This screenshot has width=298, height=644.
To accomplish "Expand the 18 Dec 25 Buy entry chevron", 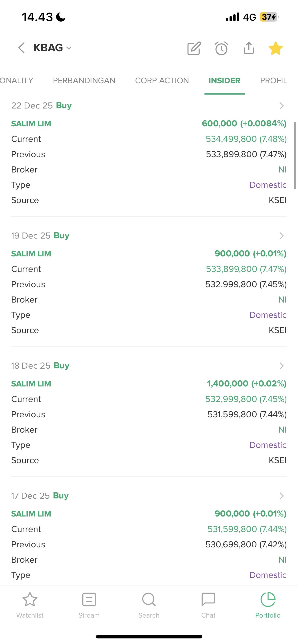I will [282, 366].
